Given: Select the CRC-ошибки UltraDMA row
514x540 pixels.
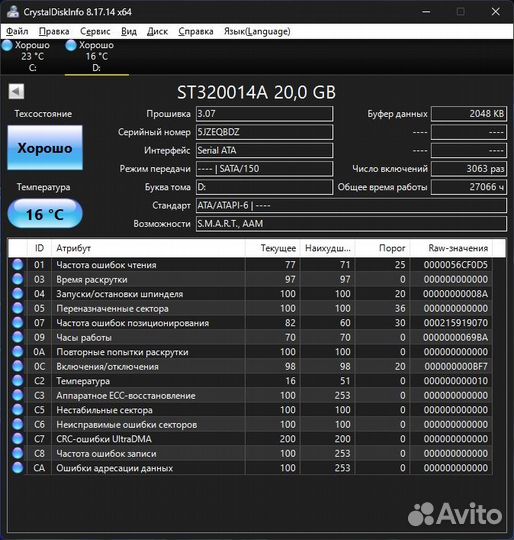Looking at the screenshot, I should click(250, 439).
